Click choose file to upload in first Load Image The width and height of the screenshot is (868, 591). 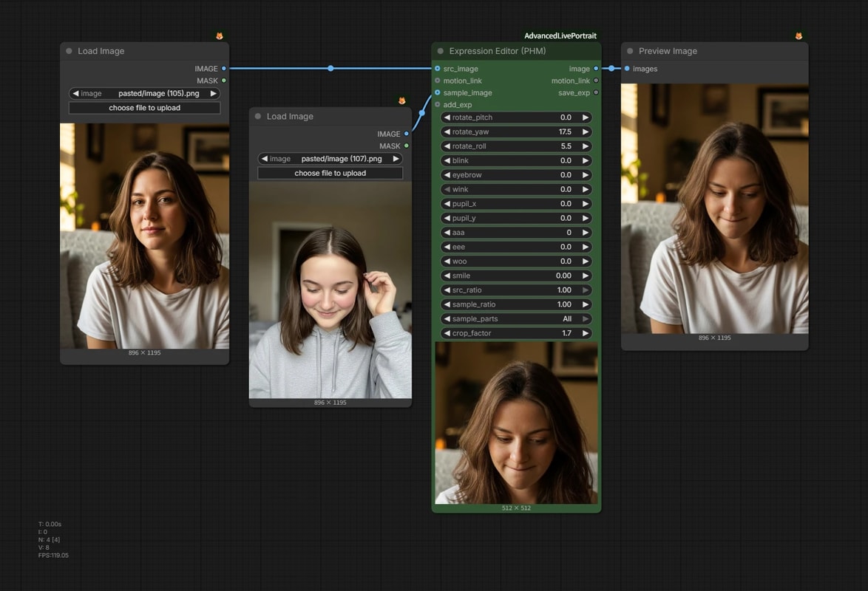(144, 108)
